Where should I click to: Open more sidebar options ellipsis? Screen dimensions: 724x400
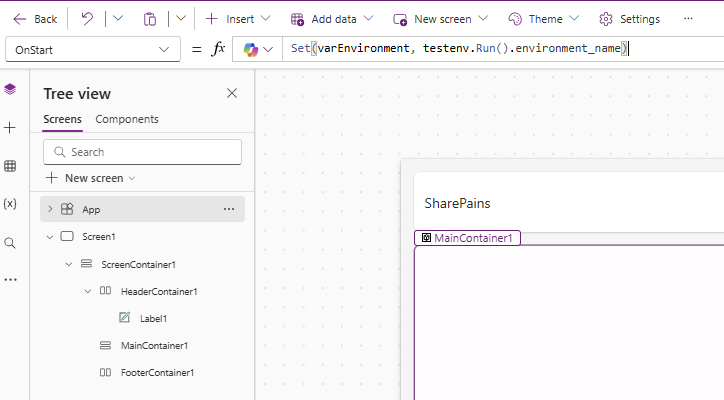(10, 280)
